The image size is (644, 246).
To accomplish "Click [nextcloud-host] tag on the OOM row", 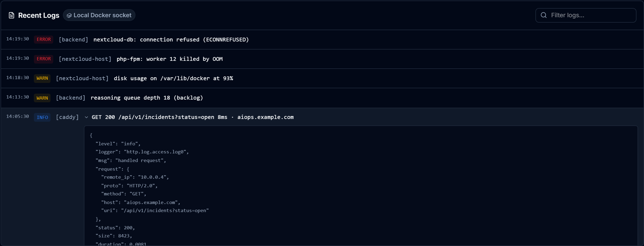I will tap(85, 59).
